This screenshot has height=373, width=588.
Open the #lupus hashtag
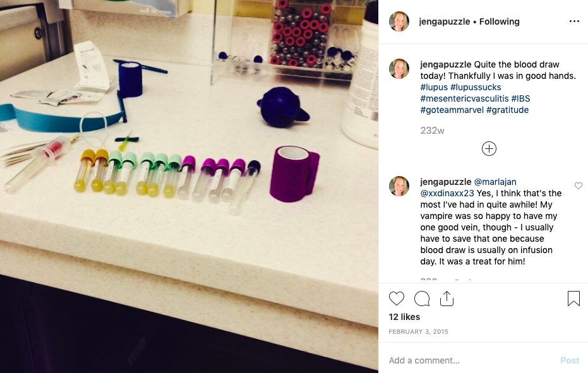coord(434,87)
